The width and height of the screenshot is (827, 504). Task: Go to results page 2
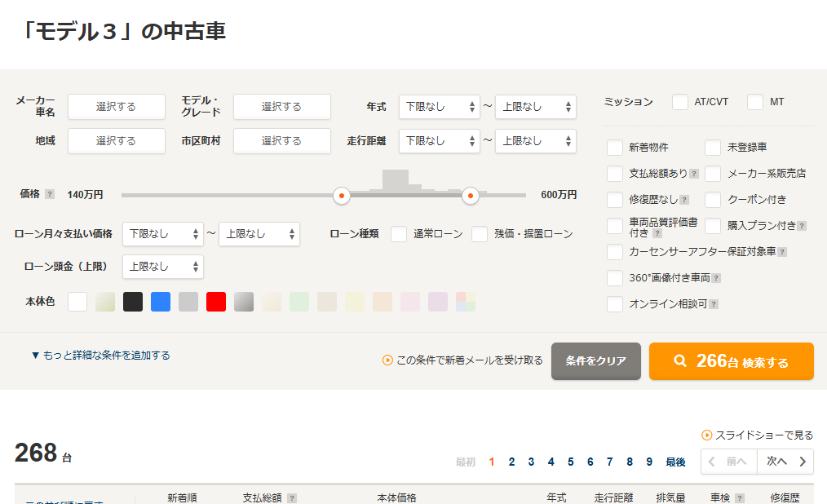pos(511,462)
